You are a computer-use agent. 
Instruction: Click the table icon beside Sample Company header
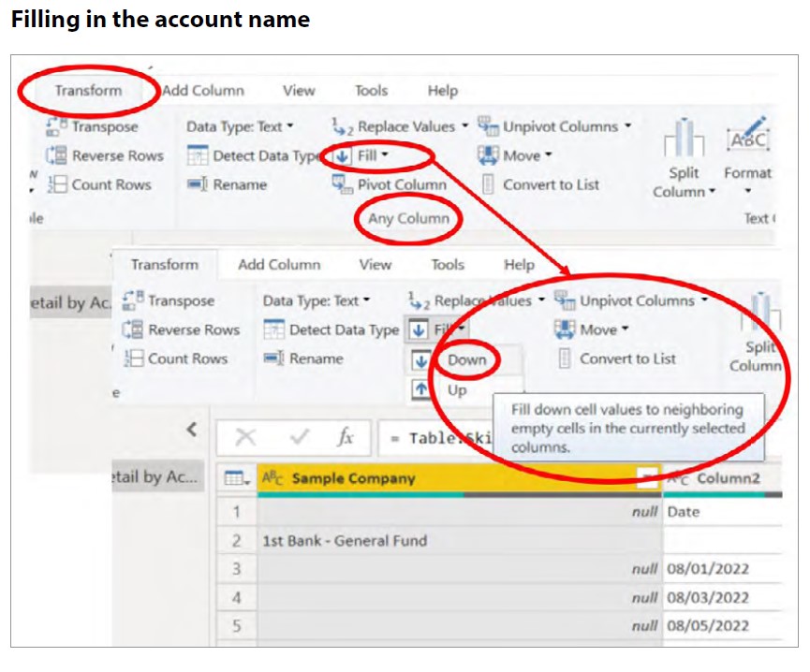[238, 478]
